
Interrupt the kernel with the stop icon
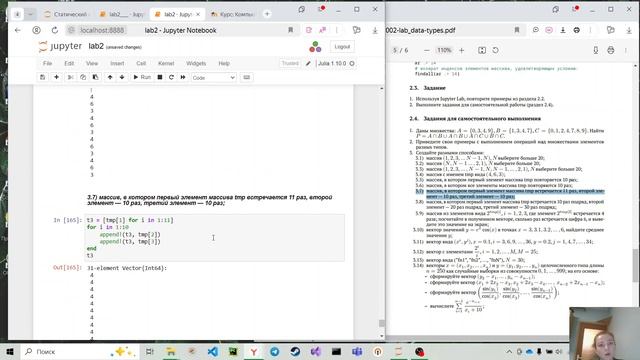point(160,77)
